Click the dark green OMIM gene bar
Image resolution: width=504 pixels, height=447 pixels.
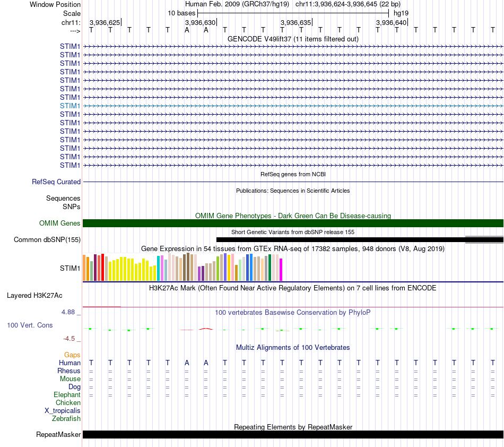[x=293, y=223]
